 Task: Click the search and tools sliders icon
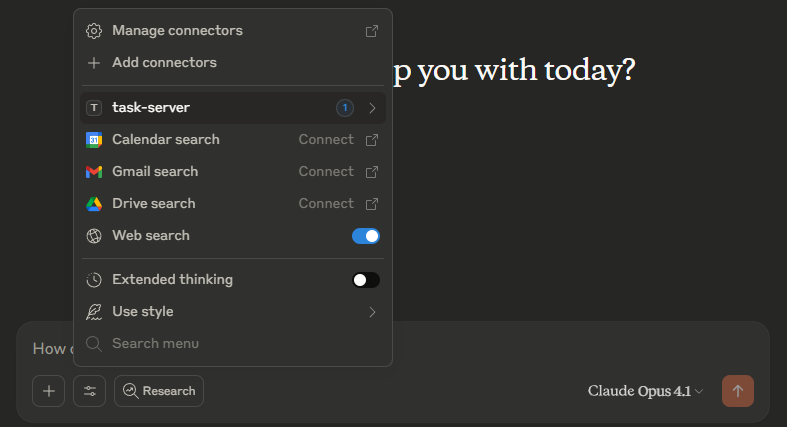pyautogui.click(x=89, y=391)
